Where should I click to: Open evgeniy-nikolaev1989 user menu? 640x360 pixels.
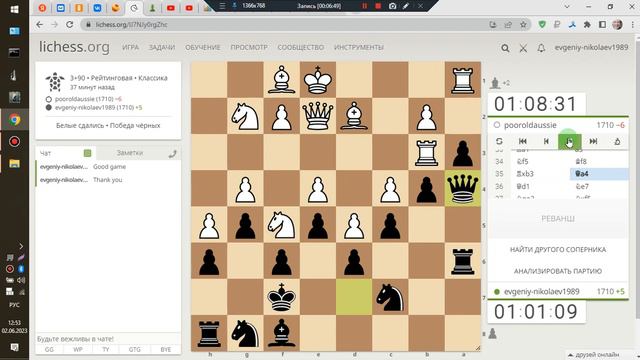(x=591, y=47)
